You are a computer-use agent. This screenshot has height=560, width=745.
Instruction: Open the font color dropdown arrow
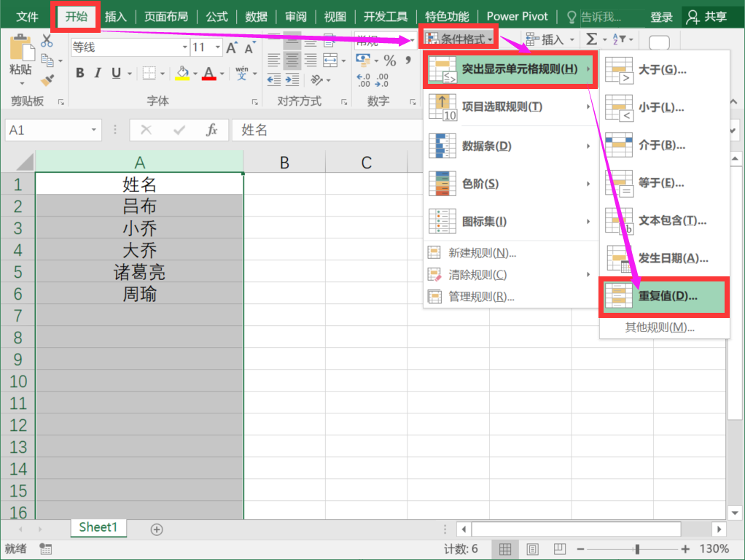[x=222, y=74]
